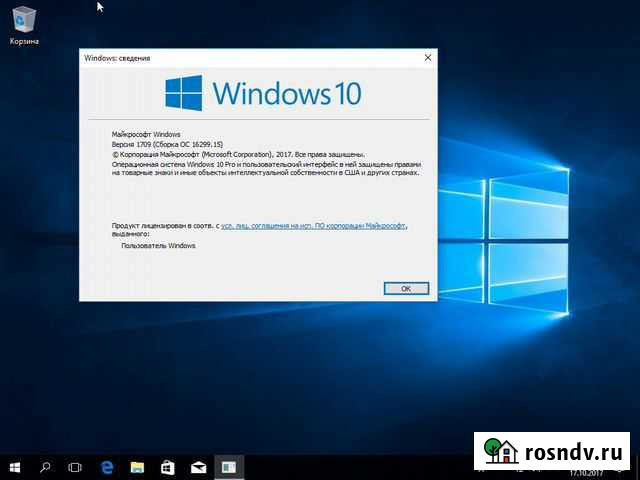640x480 pixels.
Task: Click the Microsoft Corporation copyright line
Action: pyautogui.click(x=238, y=155)
